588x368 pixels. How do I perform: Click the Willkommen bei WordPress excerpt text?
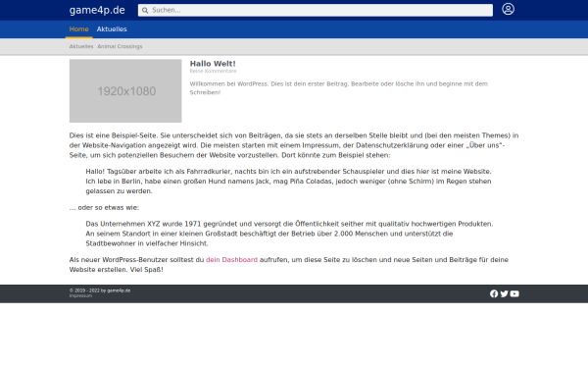point(339,88)
